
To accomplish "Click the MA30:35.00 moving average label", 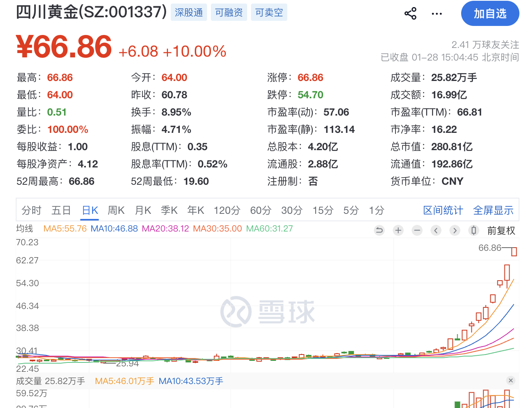I will (x=217, y=229).
